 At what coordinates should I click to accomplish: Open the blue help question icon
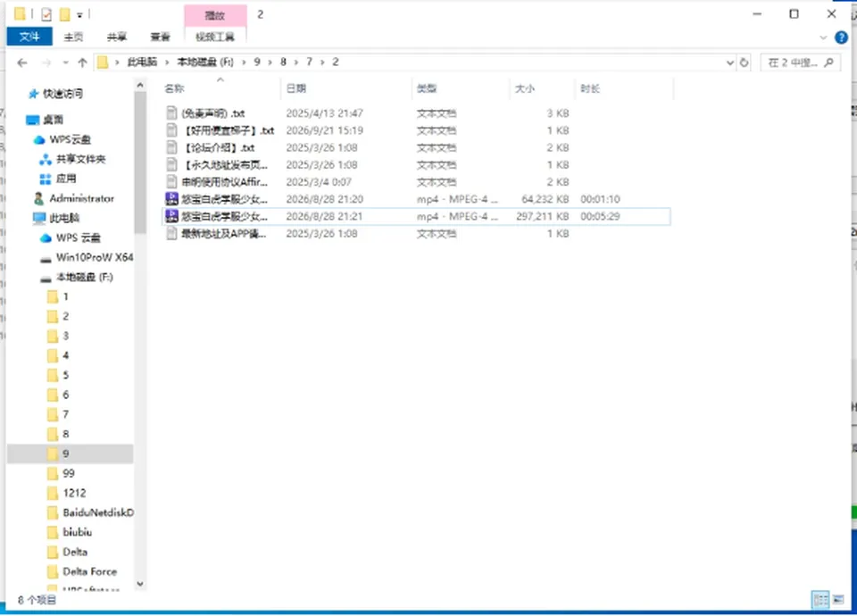coord(841,37)
